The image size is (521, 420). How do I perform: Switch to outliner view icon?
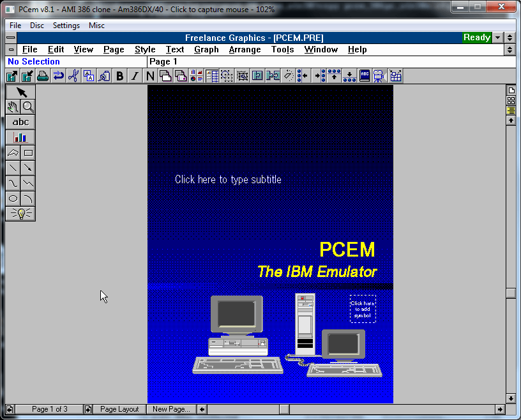tap(511, 110)
